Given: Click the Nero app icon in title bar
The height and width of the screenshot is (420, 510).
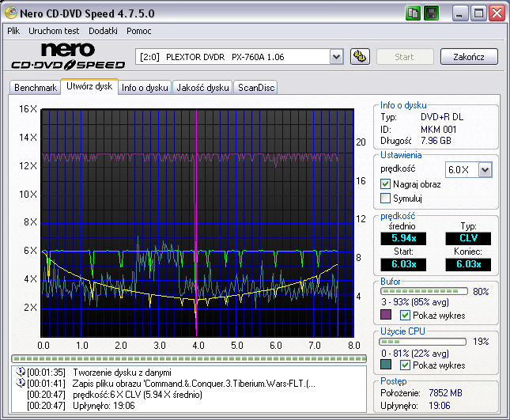Looking at the screenshot, I should [11, 13].
